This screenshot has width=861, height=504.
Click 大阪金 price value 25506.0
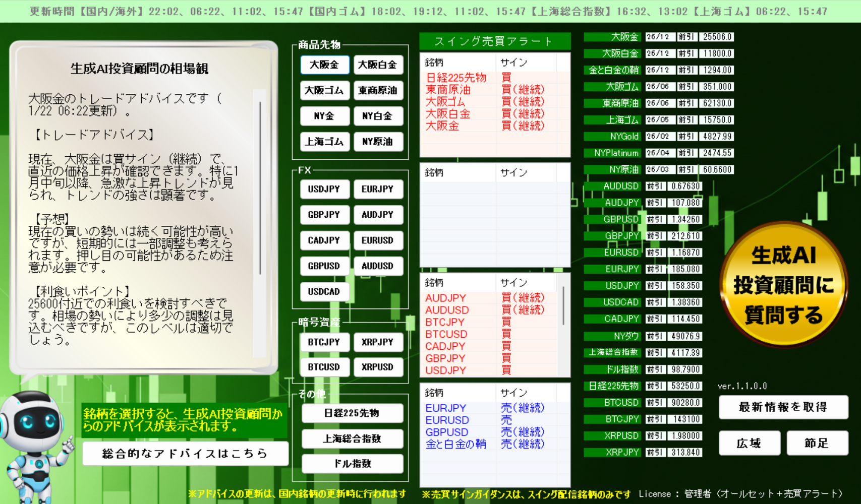click(717, 37)
